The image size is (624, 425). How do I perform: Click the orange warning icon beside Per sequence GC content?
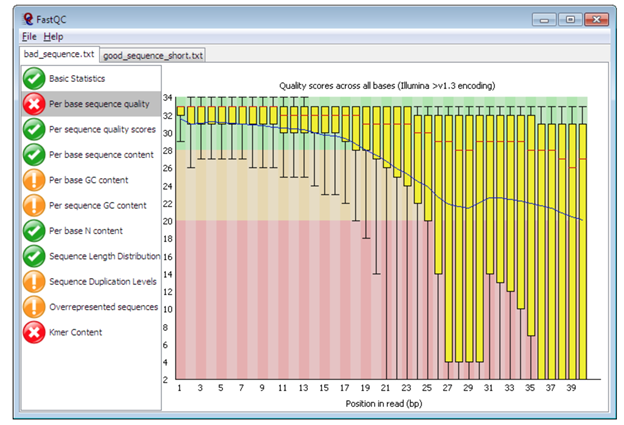(x=34, y=205)
